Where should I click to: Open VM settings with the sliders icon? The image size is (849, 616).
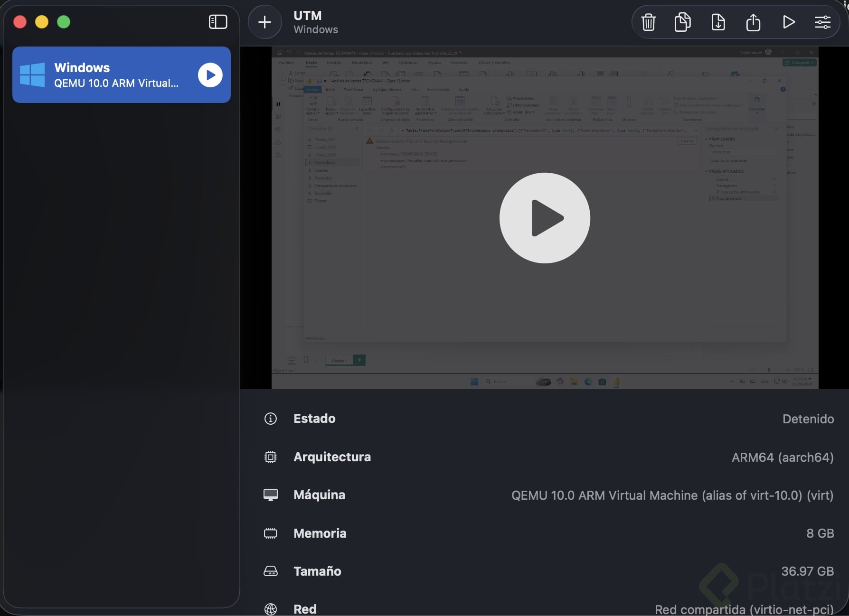[822, 22]
